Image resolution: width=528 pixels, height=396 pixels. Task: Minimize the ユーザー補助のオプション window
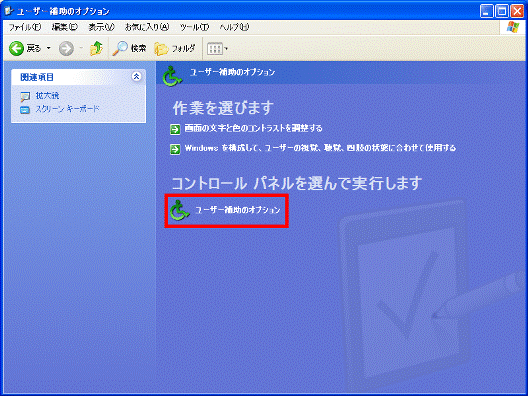pyautogui.click(x=486, y=11)
